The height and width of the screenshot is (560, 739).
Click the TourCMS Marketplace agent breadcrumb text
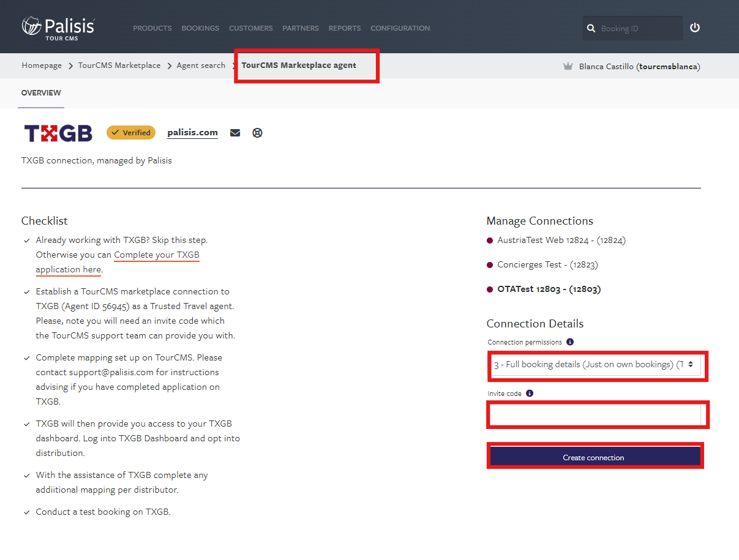coord(299,65)
